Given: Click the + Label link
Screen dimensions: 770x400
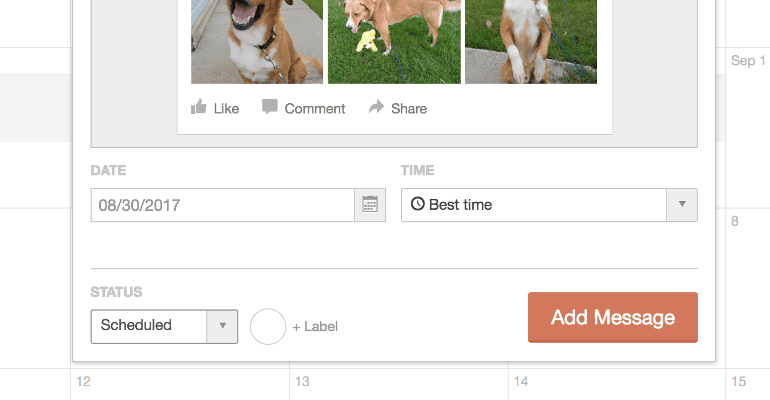Looking at the screenshot, I should pyautogui.click(x=315, y=327).
